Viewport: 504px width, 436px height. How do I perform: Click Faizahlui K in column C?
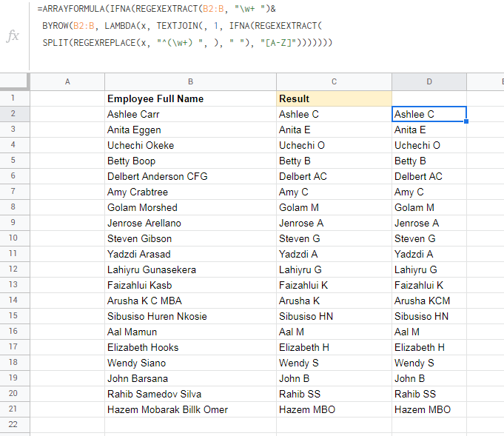(x=335, y=285)
